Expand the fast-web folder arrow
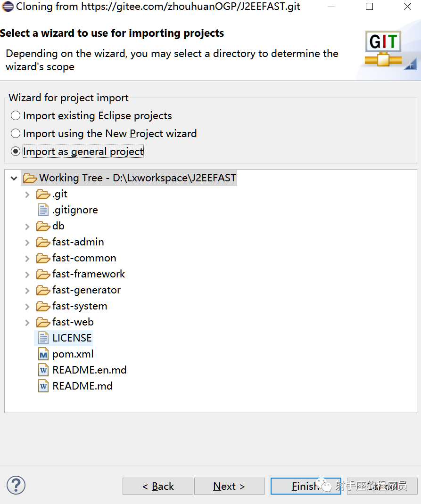The height and width of the screenshot is (504, 421). (x=27, y=323)
